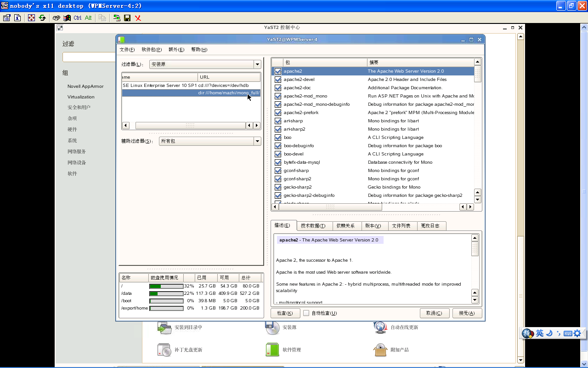Viewport: 588px width, 368px height.
Task: Send Ctrl-Alt-Del using the keys icon
Action: [57, 18]
